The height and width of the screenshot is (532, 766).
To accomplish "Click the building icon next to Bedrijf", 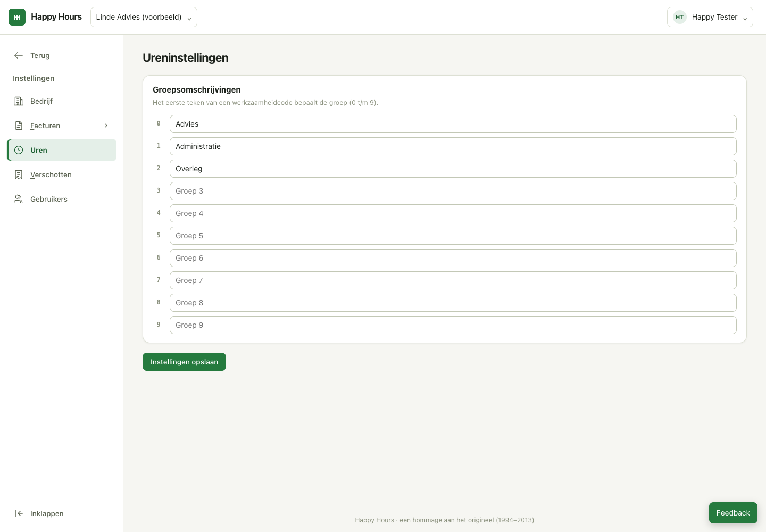I will (19, 101).
